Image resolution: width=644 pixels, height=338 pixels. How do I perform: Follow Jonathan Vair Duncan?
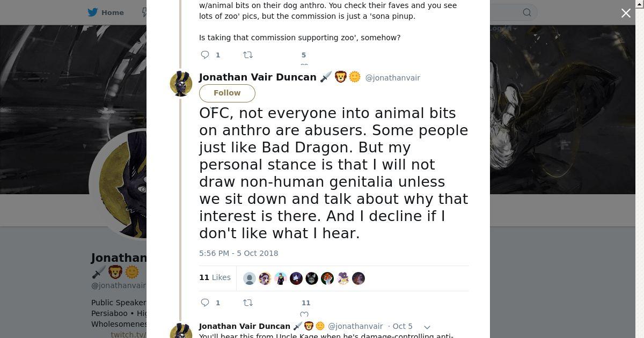point(227,93)
